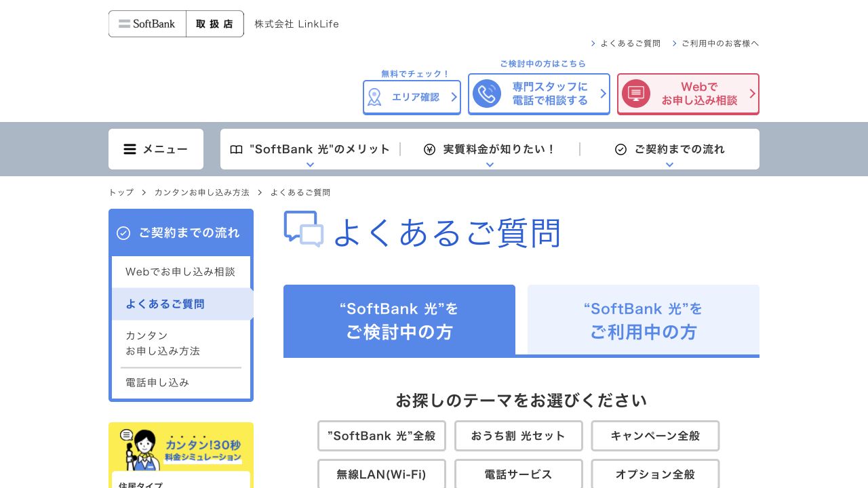
Task: Open 電話申し込み in sidebar
Action: point(181,383)
